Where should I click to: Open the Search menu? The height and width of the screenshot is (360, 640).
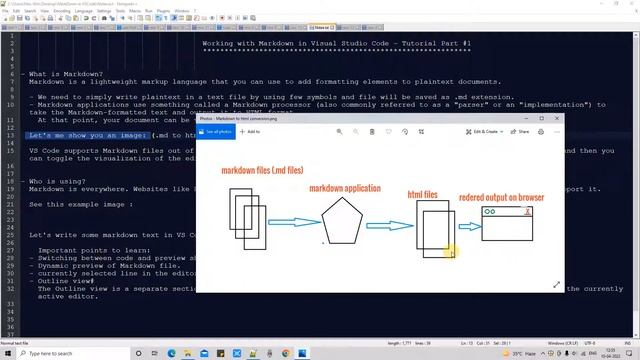click(x=30, y=11)
